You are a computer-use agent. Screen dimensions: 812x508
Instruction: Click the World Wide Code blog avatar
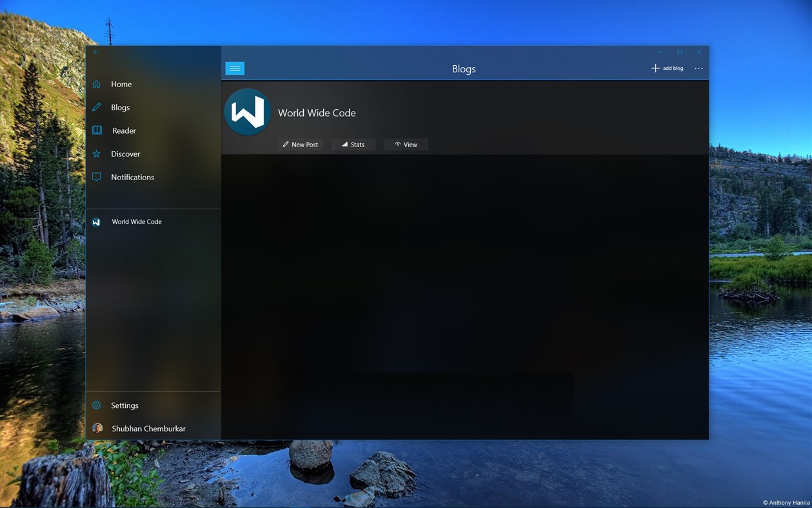[248, 112]
